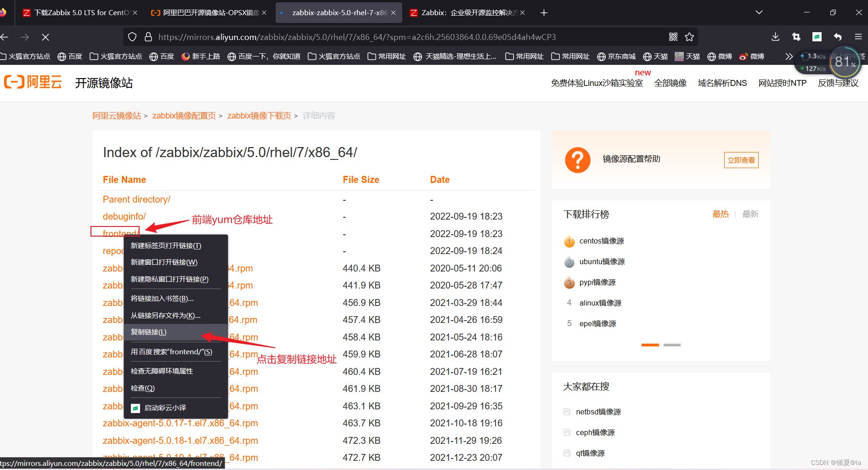The height and width of the screenshot is (470, 868).
Task: Click zabbix镜像下载页 breadcrumb link
Action: 259,116
